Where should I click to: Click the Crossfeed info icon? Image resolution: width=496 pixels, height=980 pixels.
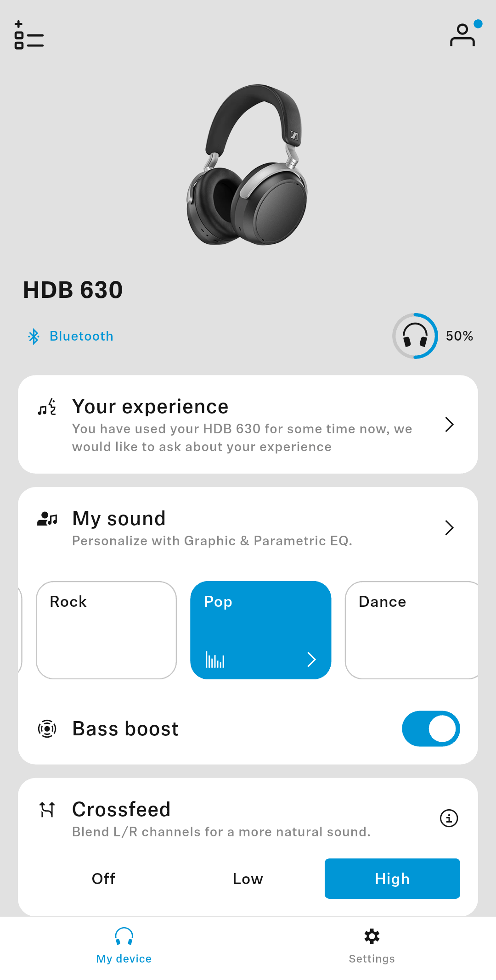[x=449, y=818]
